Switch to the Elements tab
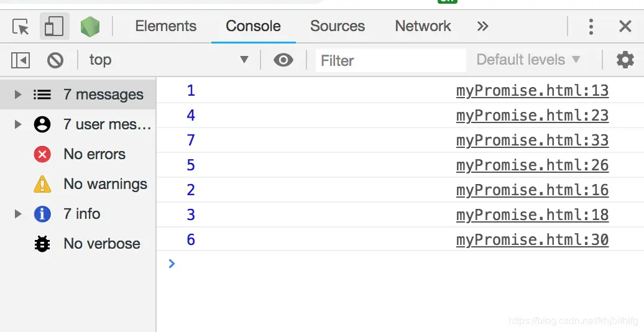This screenshot has width=644, height=332. 166,26
